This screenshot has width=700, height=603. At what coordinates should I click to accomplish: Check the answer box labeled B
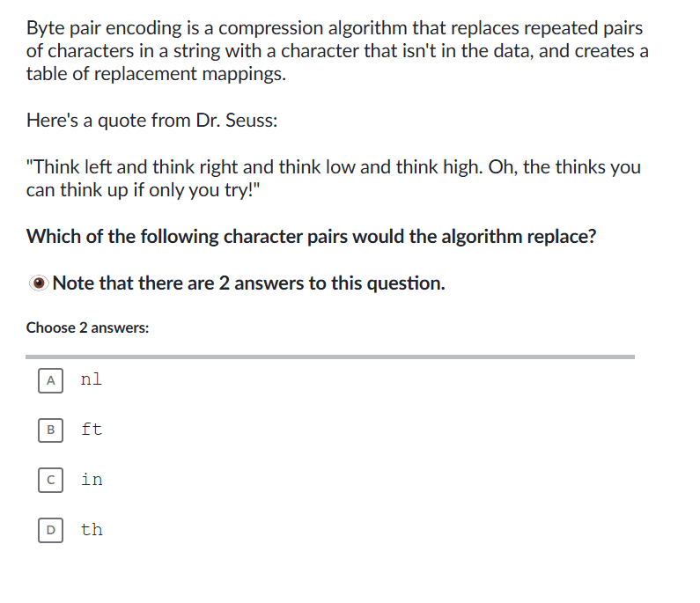pos(50,430)
